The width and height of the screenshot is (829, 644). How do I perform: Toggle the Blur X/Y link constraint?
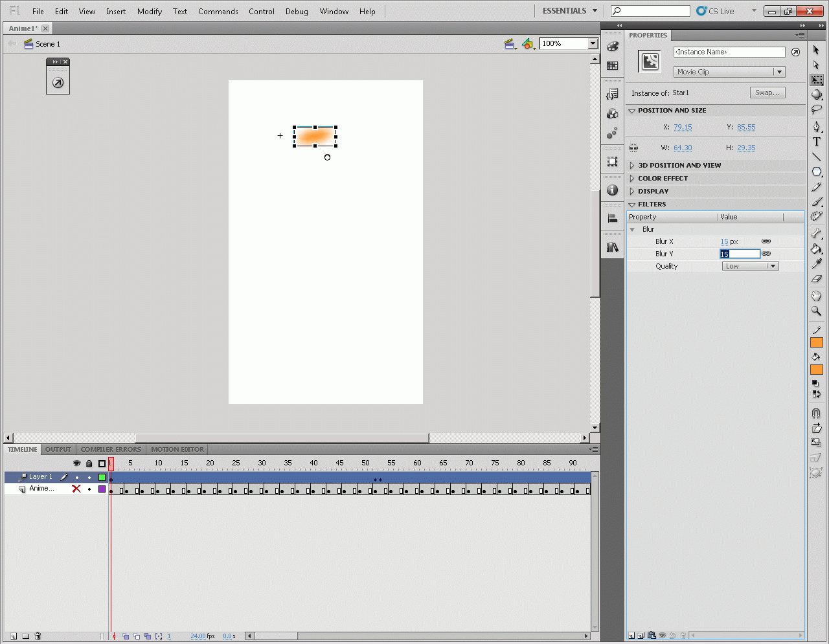(766, 241)
